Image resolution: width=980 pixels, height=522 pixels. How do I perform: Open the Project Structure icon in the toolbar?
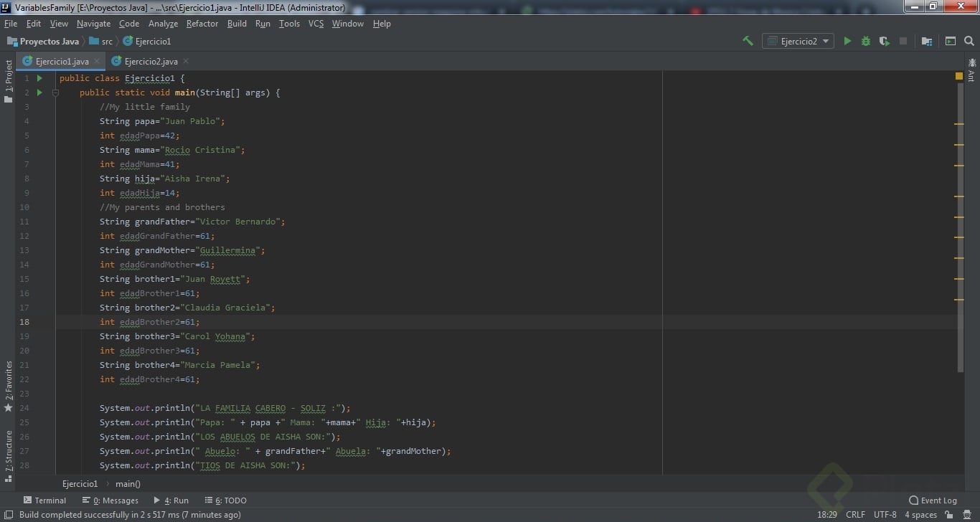coord(927,41)
